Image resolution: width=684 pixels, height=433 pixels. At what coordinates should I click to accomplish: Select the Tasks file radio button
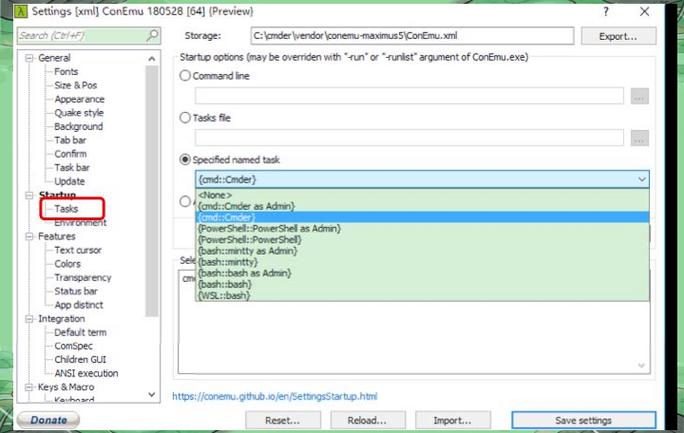(x=185, y=118)
